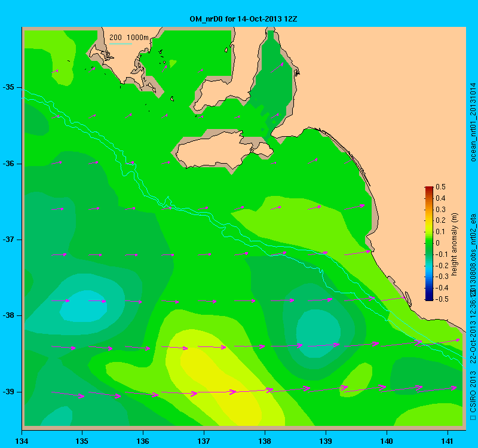This screenshot has width=478, height=448.
Task: Click the cyan legend line under '200 1000m'
Action: click(121, 44)
